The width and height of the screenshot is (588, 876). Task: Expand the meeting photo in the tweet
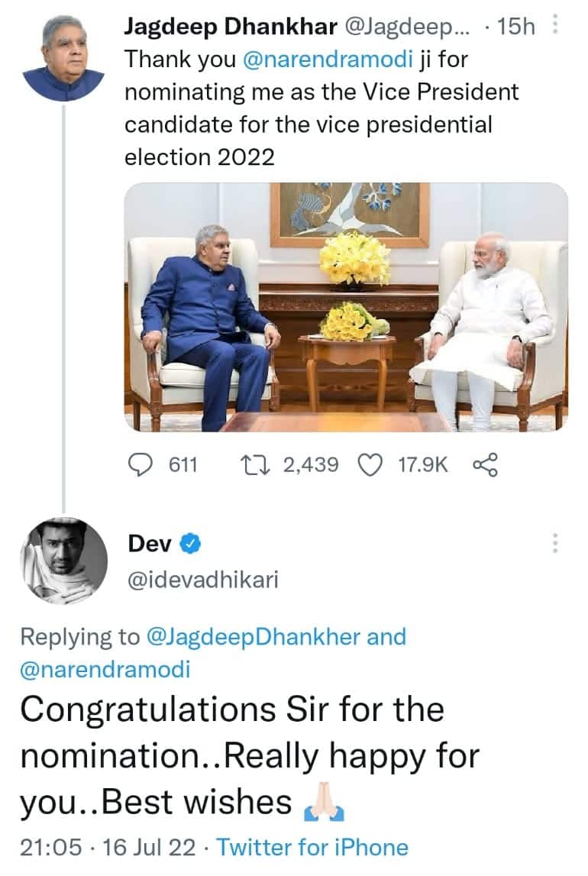pos(346,307)
